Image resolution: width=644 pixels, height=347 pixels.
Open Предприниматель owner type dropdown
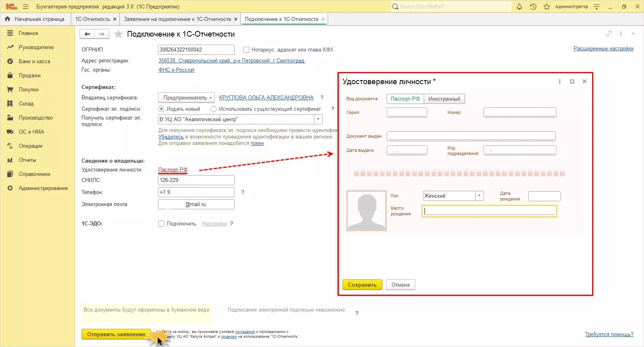click(187, 98)
